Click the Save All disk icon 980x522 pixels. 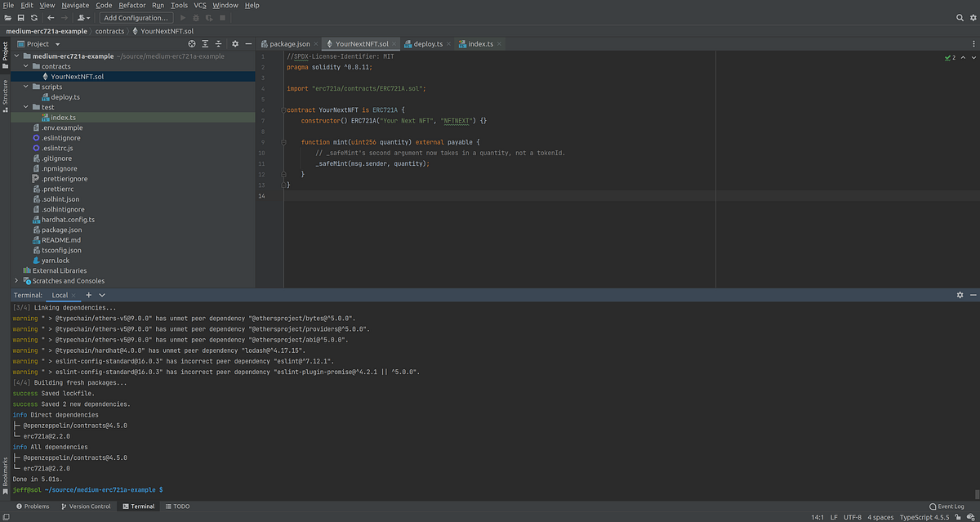20,17
